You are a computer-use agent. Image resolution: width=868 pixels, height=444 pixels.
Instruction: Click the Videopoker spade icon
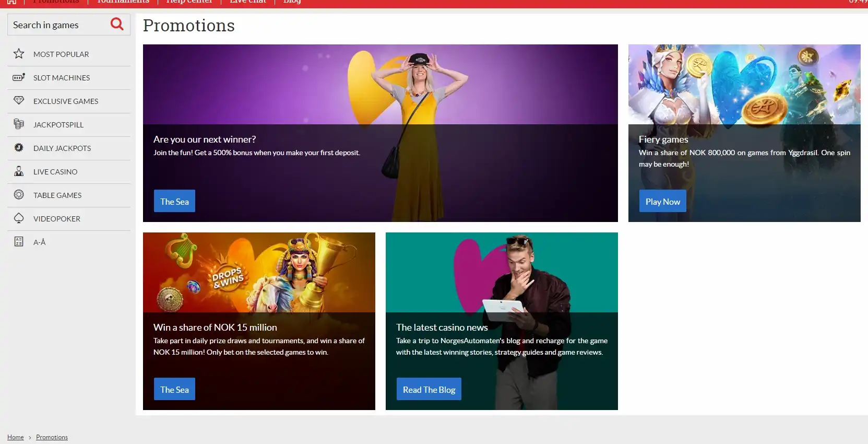point(19,218)
